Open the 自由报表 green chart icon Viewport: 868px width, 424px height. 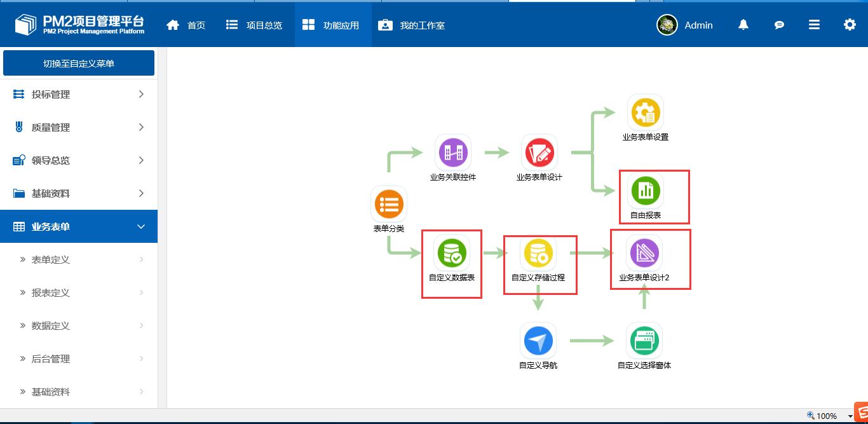point(646,190)
